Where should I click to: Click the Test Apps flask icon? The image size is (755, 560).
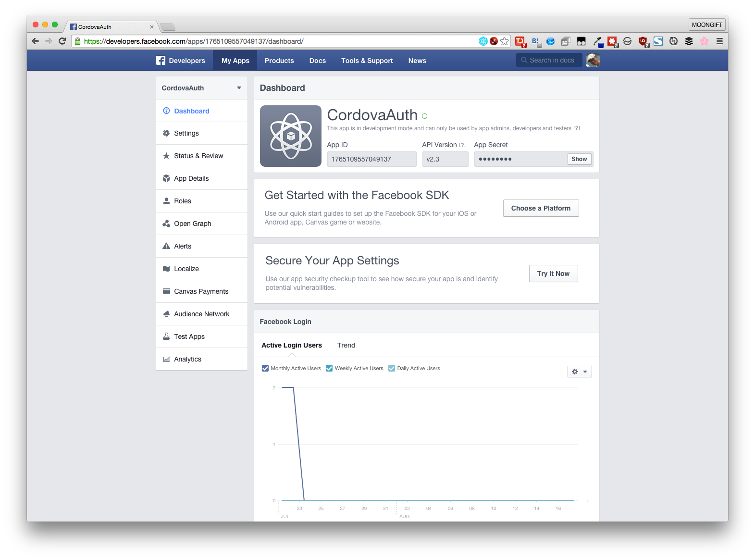[166, 336]
